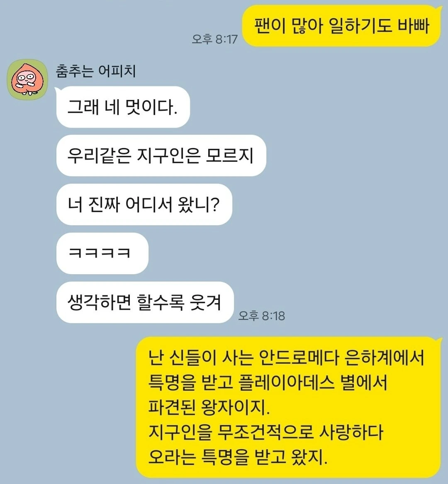Viewport: 448px width, 484px height.
Task: Open the Apeach profile picture
Action: [x=27, y=79]
